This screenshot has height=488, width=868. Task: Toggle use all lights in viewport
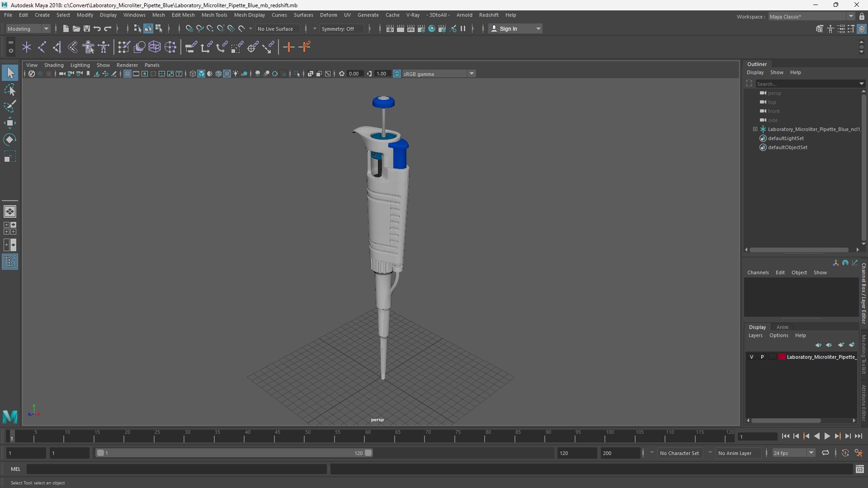coord(236,74)
